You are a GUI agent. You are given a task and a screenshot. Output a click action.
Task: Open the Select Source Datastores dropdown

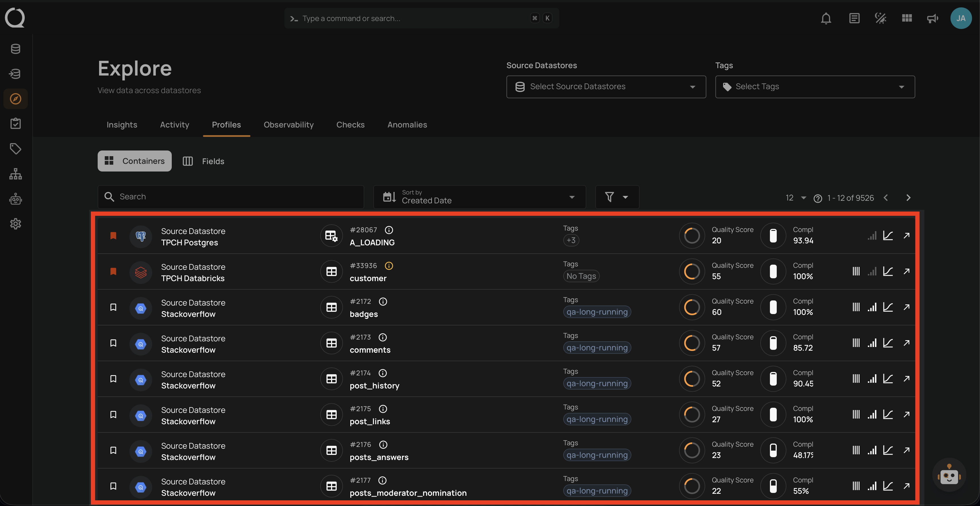tap(606, 86)
